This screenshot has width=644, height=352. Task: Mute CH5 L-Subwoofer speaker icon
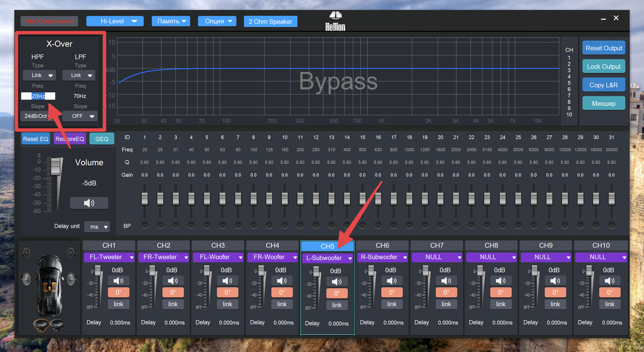pyautogui.click(x=337, y=282)
